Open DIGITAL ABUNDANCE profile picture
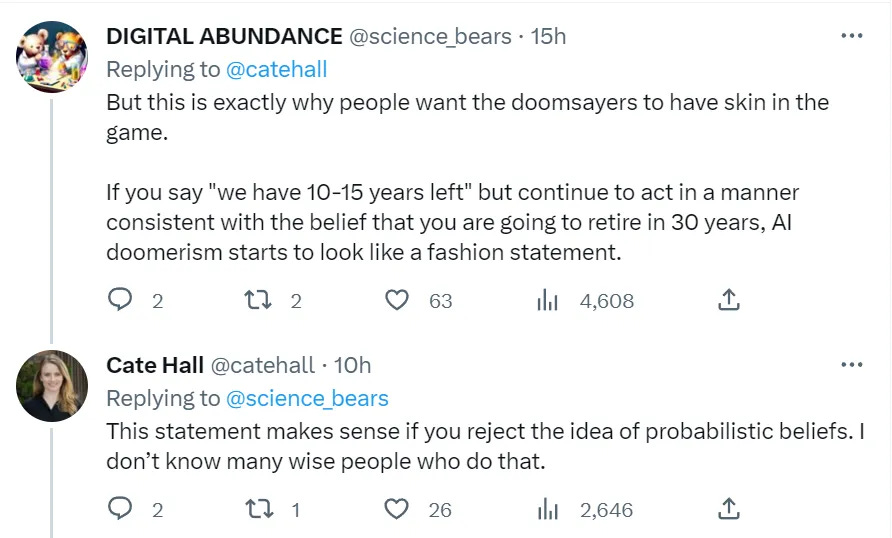Image resolution: width=892 pixels, height=538 pixels. tap(52, 57)
